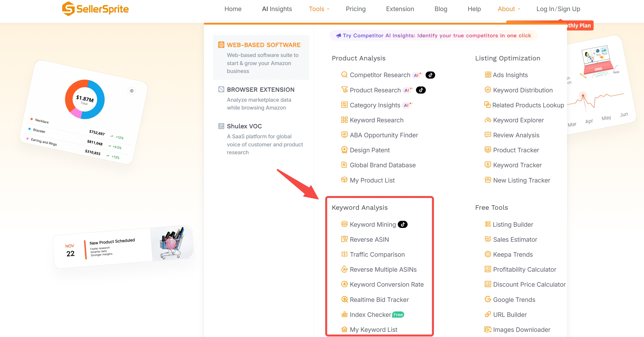Click the ABA Opportunity Finder icon

click(344, 135)
